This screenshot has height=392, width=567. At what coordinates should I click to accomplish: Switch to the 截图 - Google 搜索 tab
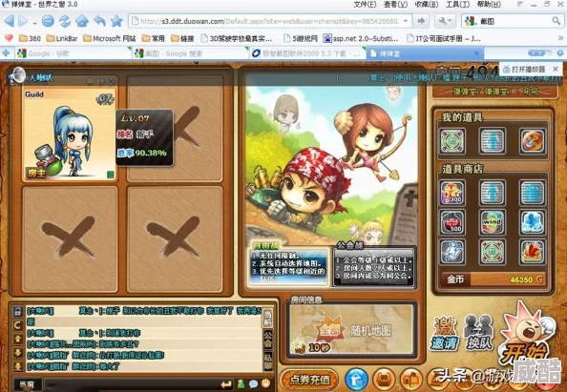pyautogui.click(x=191, y=53)
